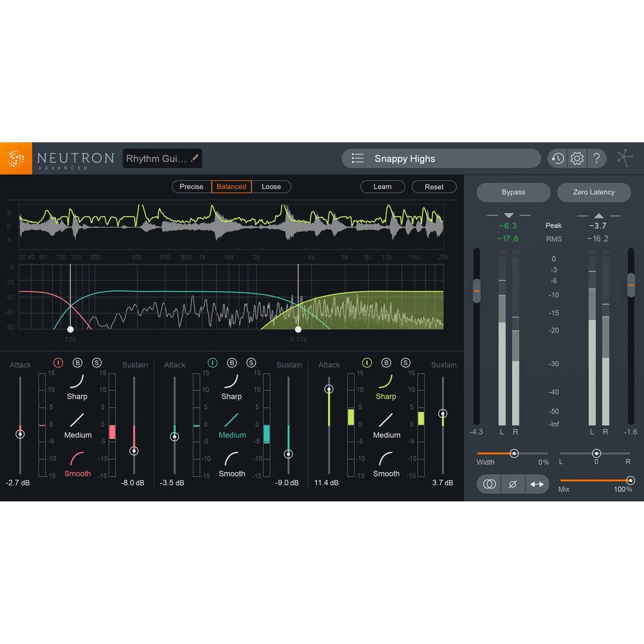The image size is (644, 644).
Task: Click the Learn button
Action: [x=383, y=187]
